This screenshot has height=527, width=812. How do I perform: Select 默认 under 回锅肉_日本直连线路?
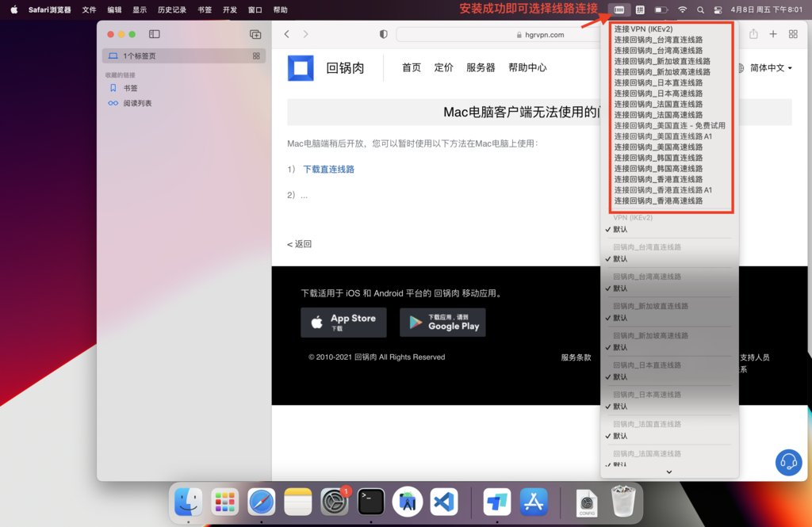[x=620, y=377]
